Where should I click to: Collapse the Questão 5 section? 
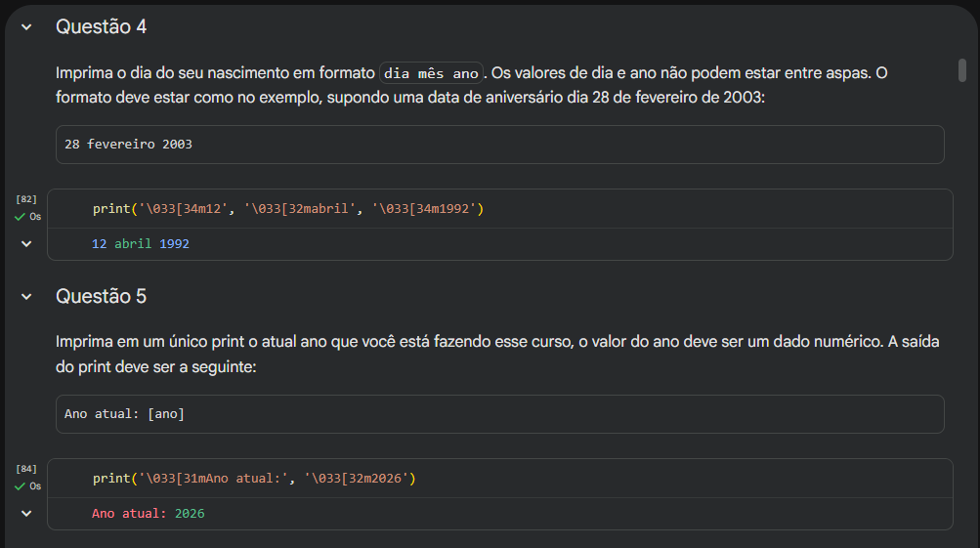point(26,297)
